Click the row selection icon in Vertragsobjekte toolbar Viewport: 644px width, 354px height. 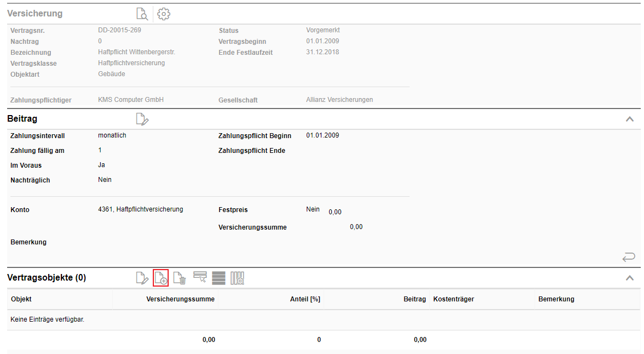click(x=200, y=278)
